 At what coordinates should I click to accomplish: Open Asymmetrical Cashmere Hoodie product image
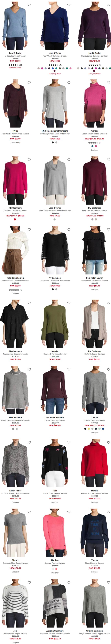[15, 324]
